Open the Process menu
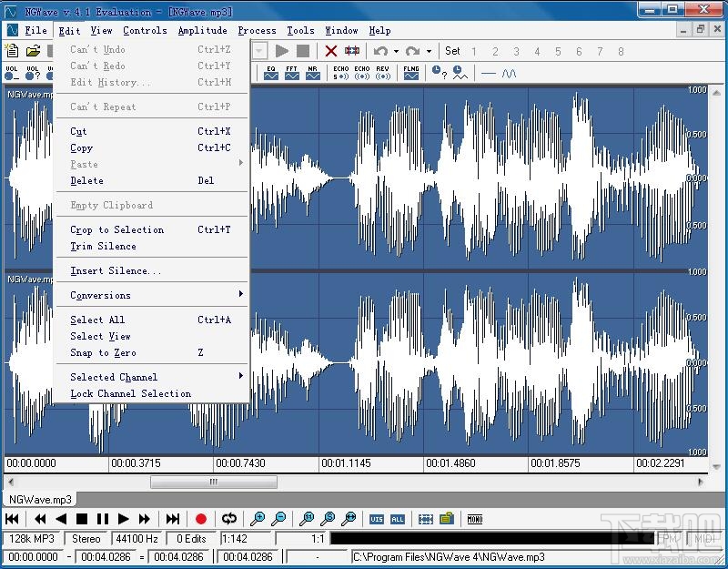Image resolution: width=728 pixels, height=569 pixels. point(257,30)
